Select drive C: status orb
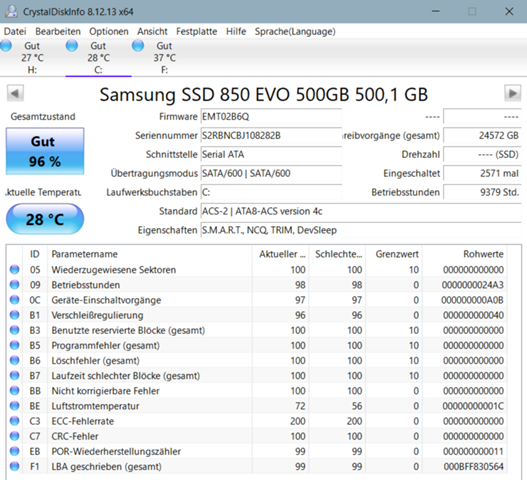This screenshot has height=480, width=527. (72, 45)
